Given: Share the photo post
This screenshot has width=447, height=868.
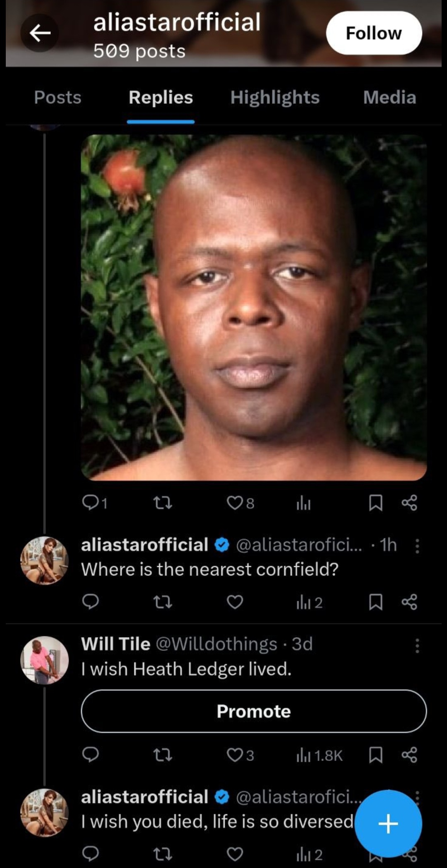Looking at the screenshot, I should click(x=409, y=503).
